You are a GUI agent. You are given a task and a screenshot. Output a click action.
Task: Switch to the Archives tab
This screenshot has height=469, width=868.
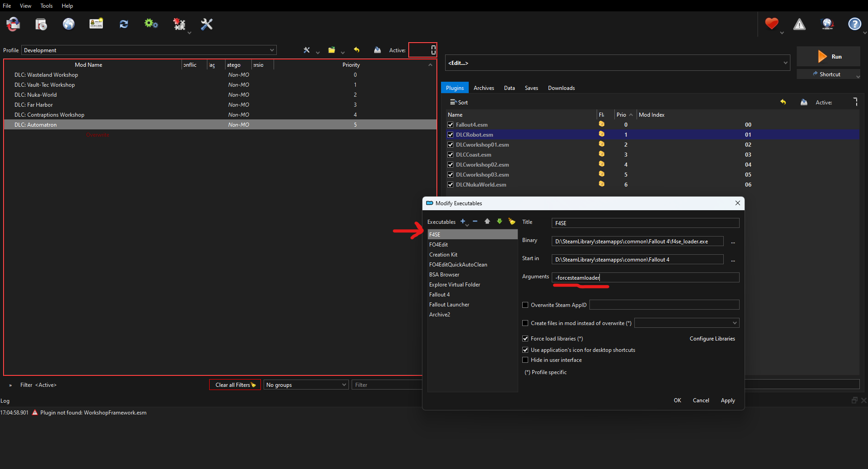tap(484, 88)
